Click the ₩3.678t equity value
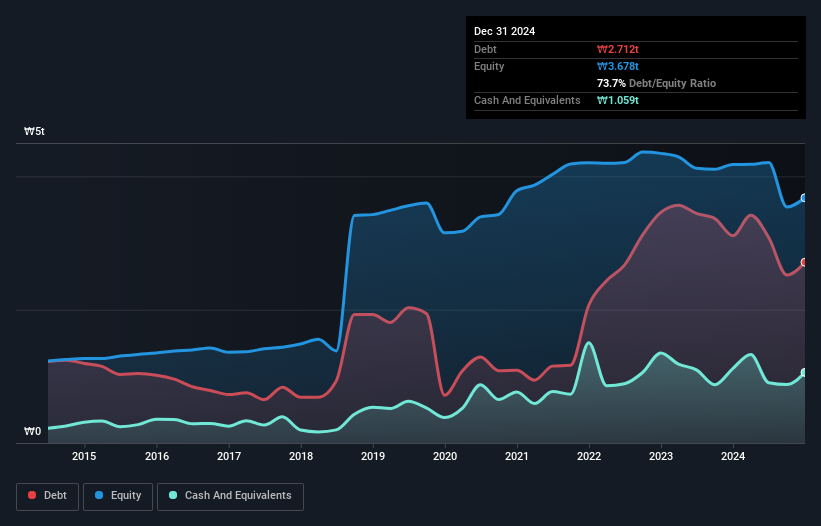Viewport: 821px width, 526px height. pos(618,66)
